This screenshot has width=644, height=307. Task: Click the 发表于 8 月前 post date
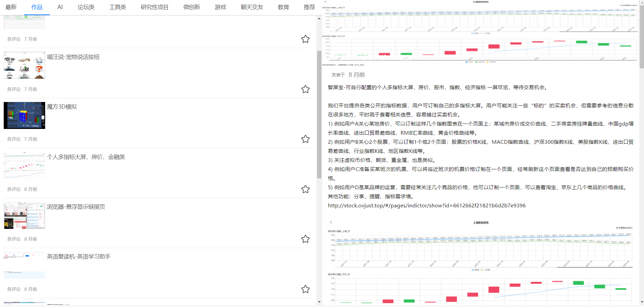pos(348,75)
